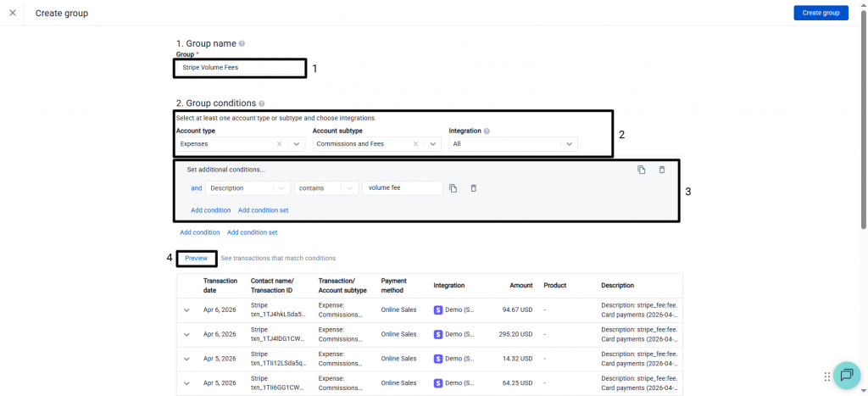Expand the 295.20 USD transaction row

[187, 334]
